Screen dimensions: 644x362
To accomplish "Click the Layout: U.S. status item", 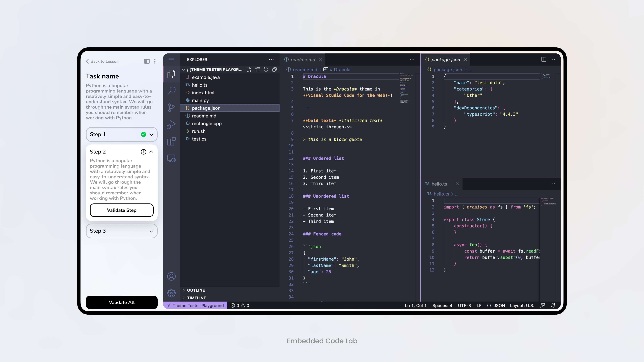I will coord(522,305).
